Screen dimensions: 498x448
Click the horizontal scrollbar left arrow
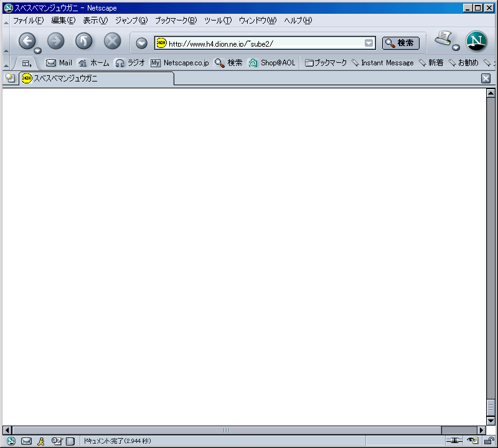(x=7, y=430)
